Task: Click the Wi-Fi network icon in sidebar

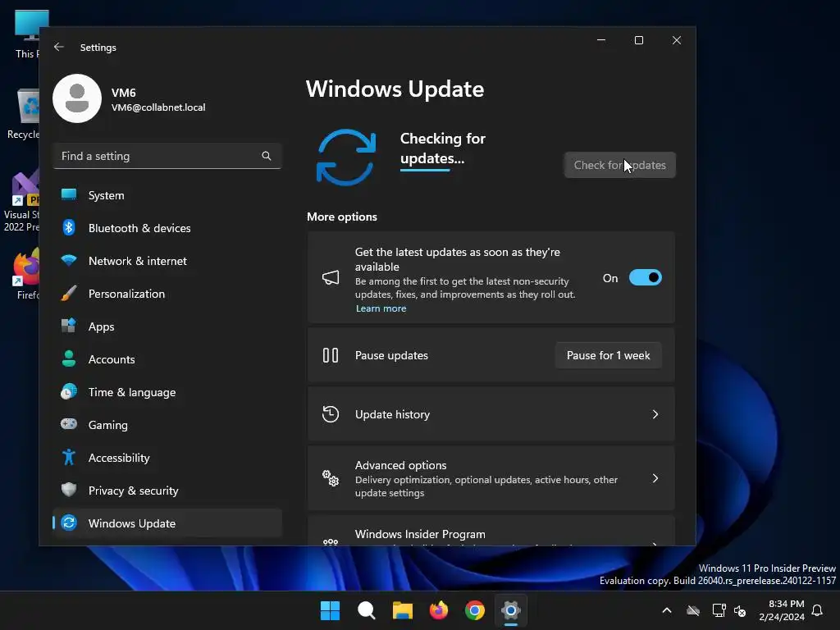Action: pos(69,260)
